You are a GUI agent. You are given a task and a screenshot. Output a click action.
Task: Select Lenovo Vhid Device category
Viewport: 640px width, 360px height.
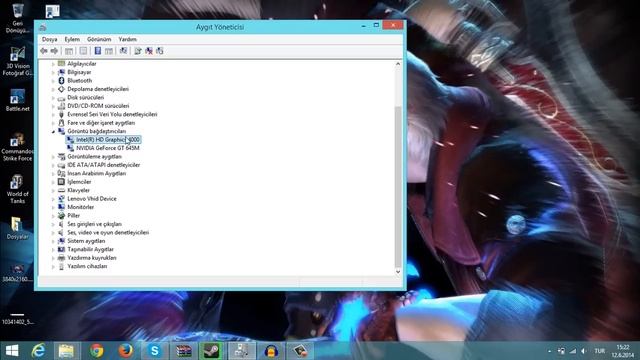(x=92, y=199)
